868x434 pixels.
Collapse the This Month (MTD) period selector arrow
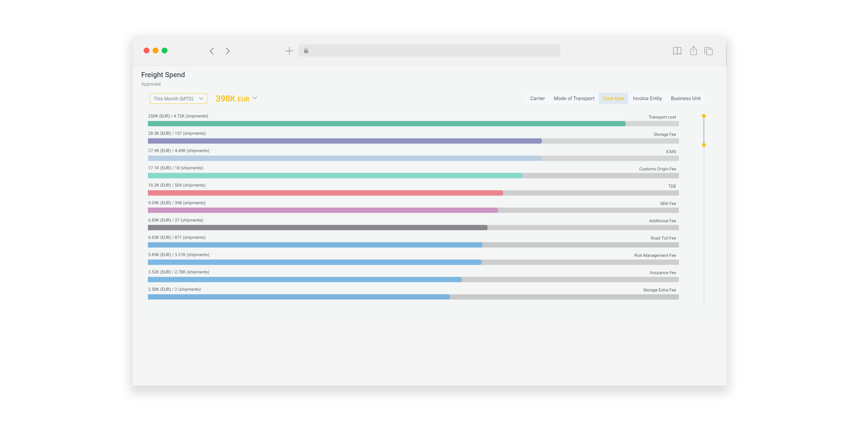tap(201, 98)
